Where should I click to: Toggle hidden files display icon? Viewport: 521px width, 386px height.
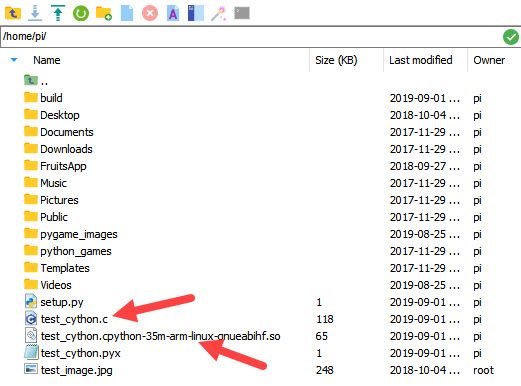[x=196, y=14]
